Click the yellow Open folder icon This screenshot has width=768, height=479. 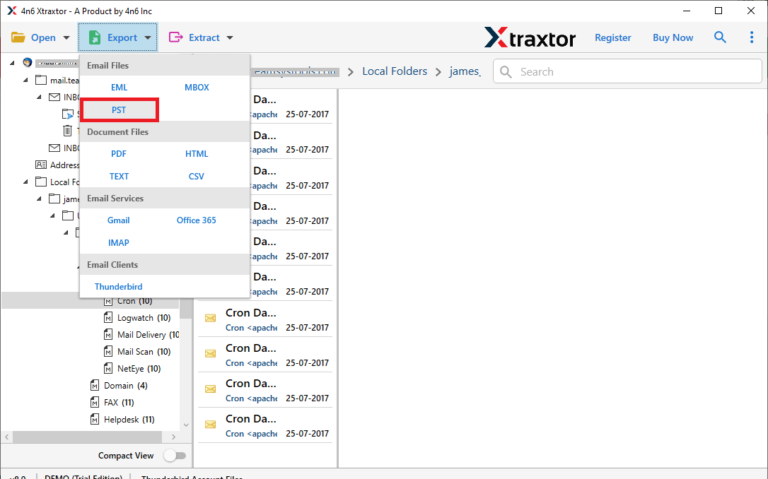18,37
